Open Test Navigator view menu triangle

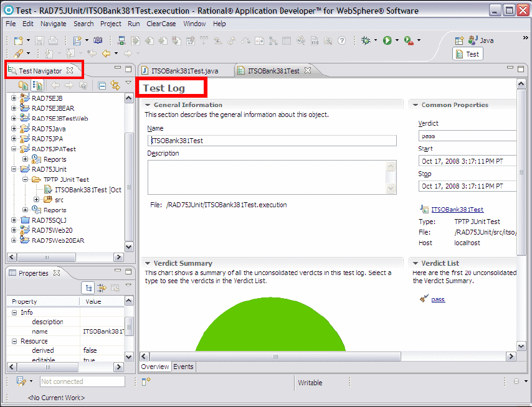tap(128, 82)
